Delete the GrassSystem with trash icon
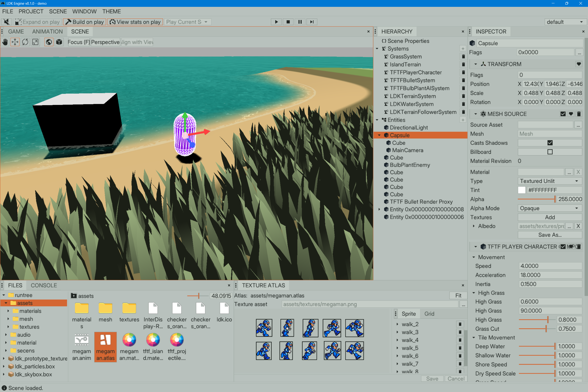Image resolution: width=588 pixels, height=392 pixels. tap(463, 57)
